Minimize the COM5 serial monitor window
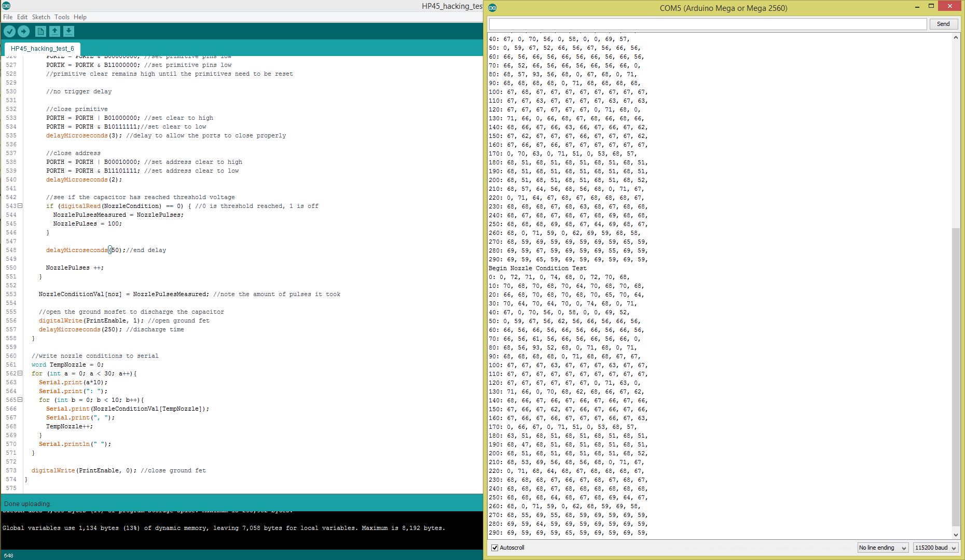Screen dimensions: 965x560 click(917, 6)
